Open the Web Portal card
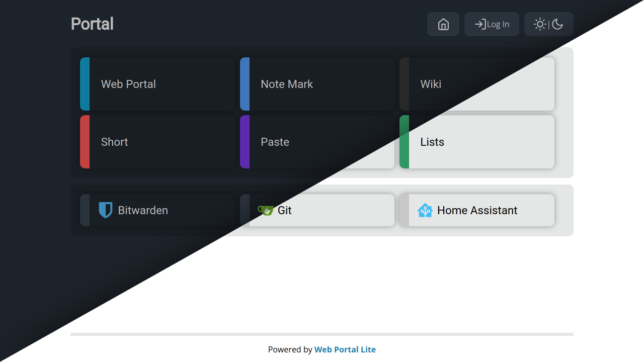This screenshot has height=362, width=644. click(157, 84)
